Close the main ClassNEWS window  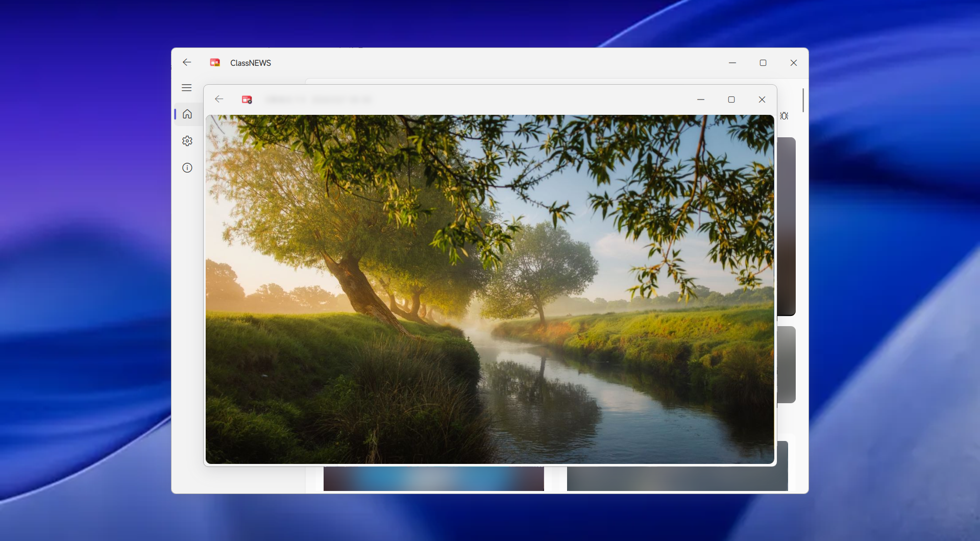pyautogui.click(x=793, y=63)
